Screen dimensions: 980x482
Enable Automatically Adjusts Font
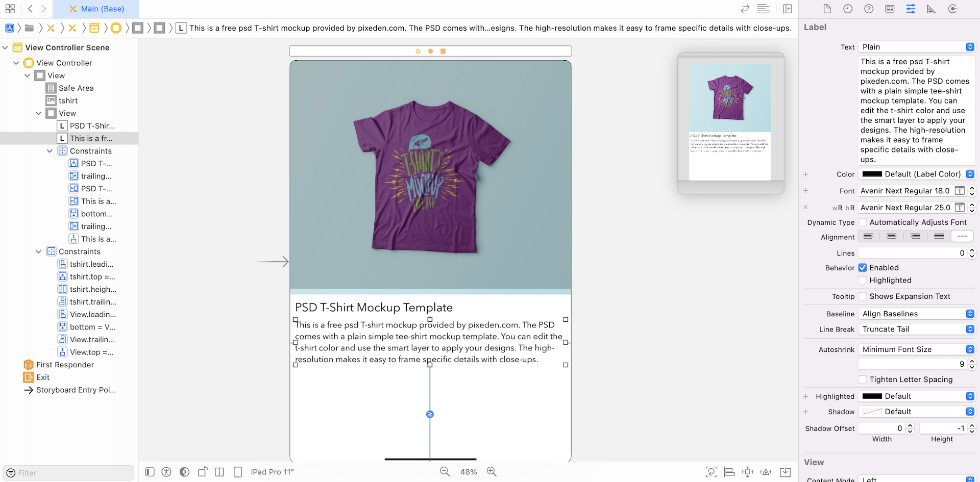tap(863, 222)
